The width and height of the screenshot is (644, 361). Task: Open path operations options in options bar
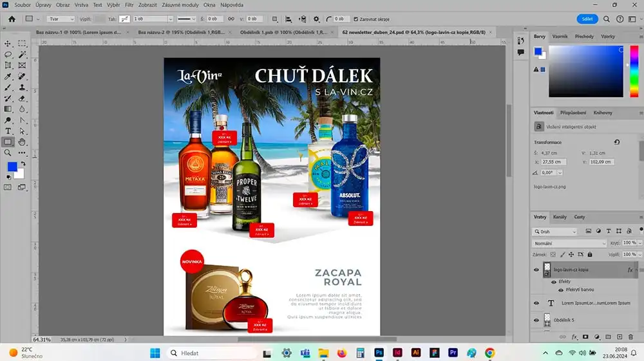coord(275,19)
